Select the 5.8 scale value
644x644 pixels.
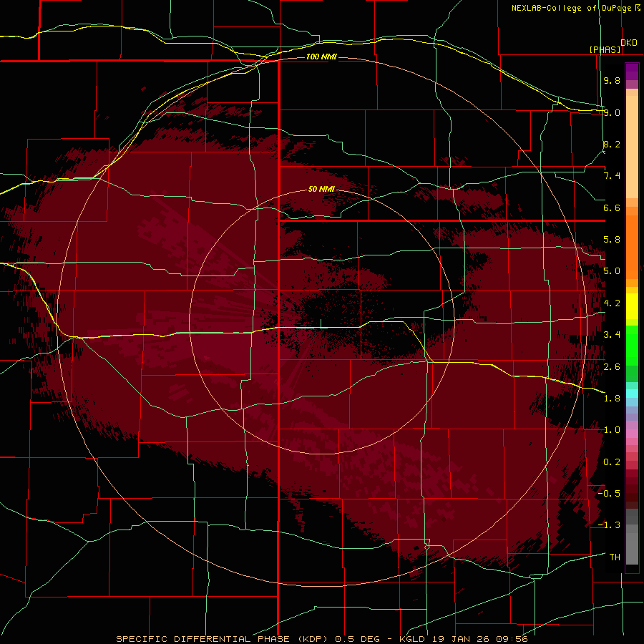[612, 240]
